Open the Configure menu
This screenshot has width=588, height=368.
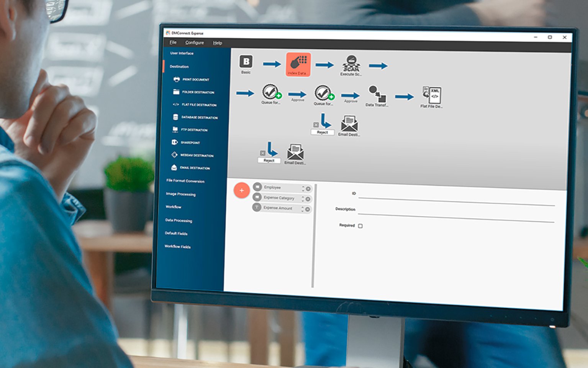[195, 43]
